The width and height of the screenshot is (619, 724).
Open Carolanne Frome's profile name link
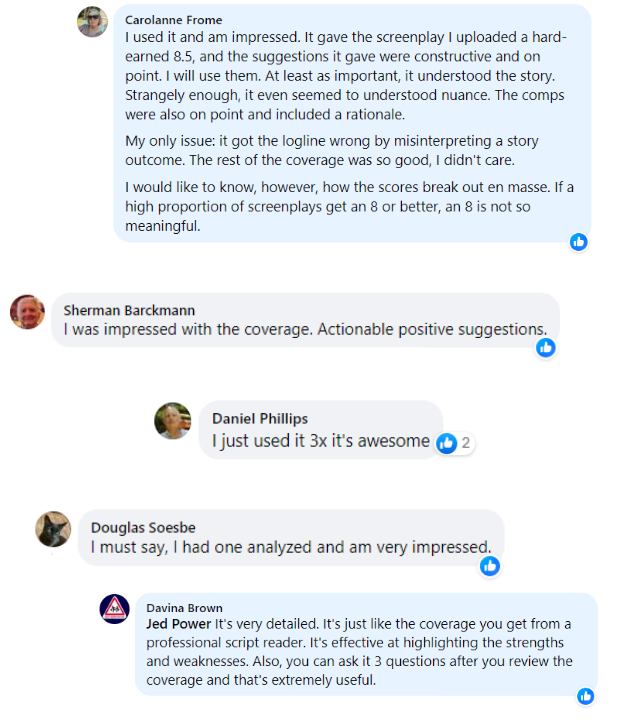[174, 20]
